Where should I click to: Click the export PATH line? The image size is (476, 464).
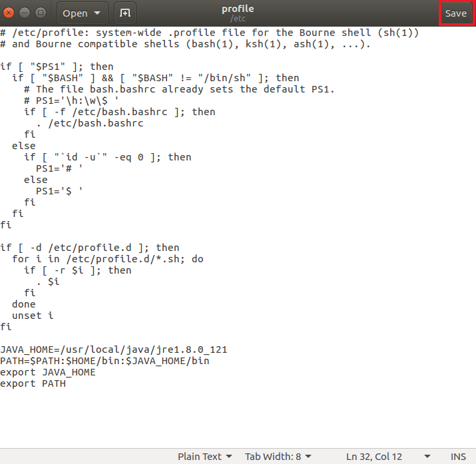point(33,383)
